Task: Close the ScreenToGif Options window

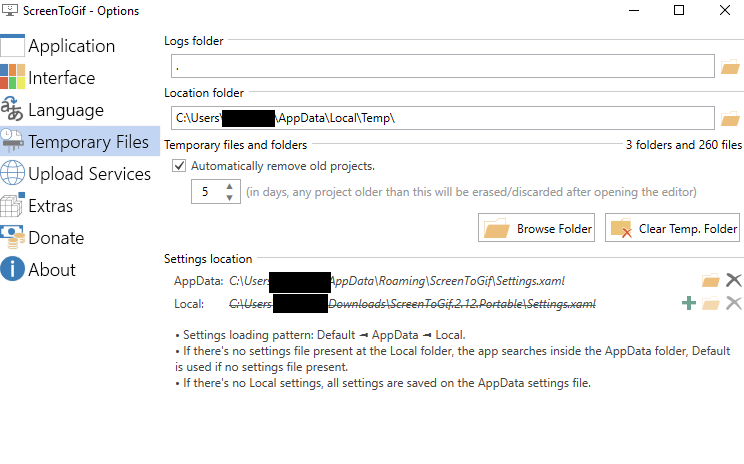Action: (x=725, y=10)
